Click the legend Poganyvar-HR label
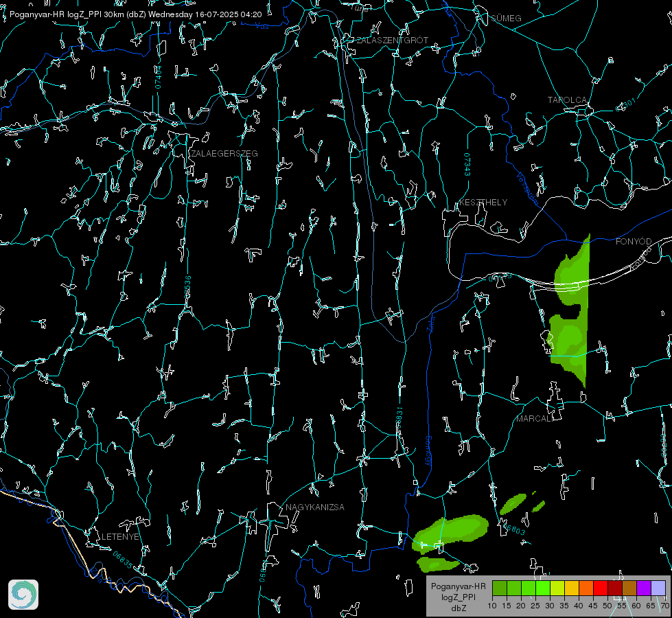This screenshot has height=618, width=672. click(x=458, y=586)
